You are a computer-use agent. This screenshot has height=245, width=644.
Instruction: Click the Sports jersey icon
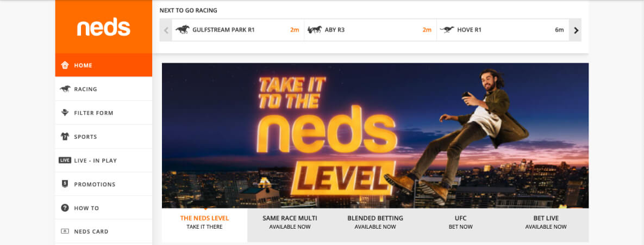pos(65,136)
